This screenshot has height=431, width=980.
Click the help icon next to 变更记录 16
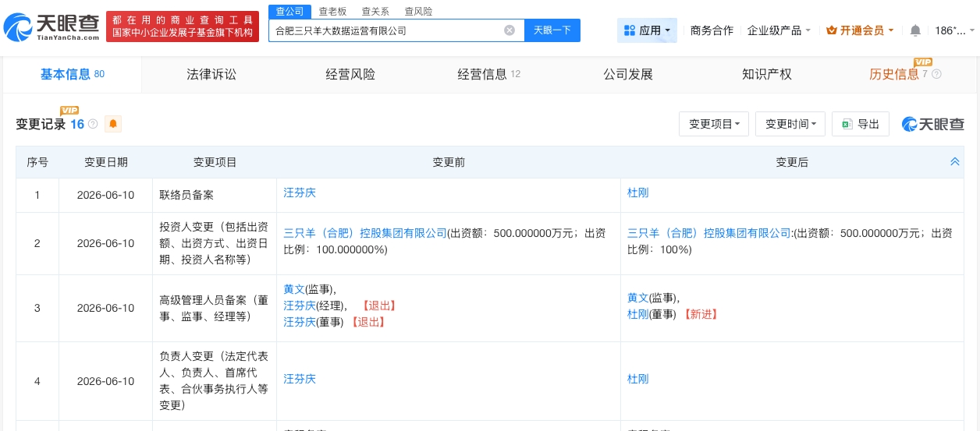click(x=93, y=124)
